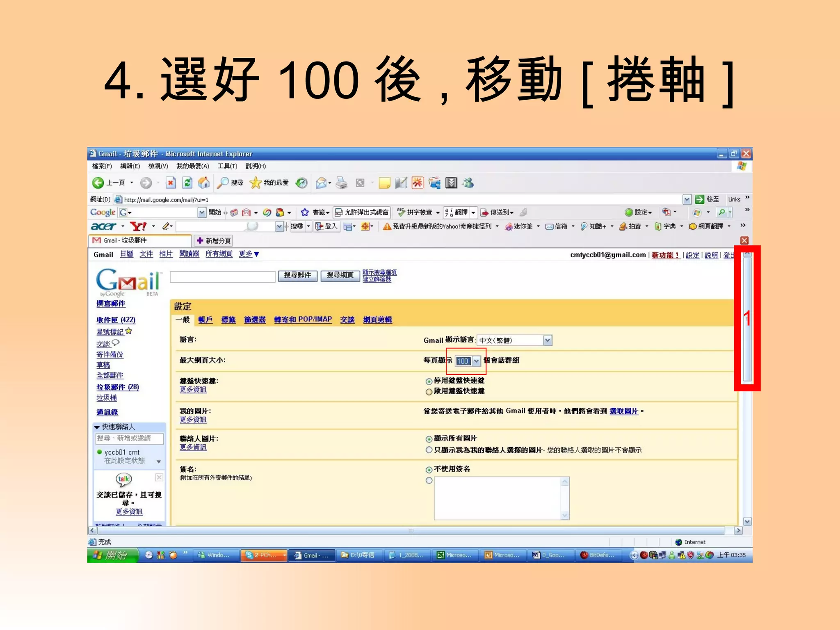
Task: Open Favorites star in IE toolbar
Action: tap(256, 183)
